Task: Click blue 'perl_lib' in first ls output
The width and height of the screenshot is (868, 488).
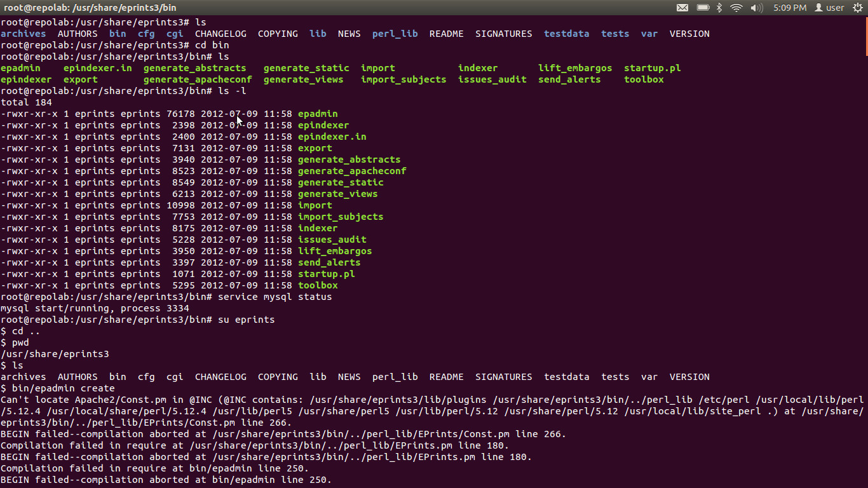Action: [395, 34]
